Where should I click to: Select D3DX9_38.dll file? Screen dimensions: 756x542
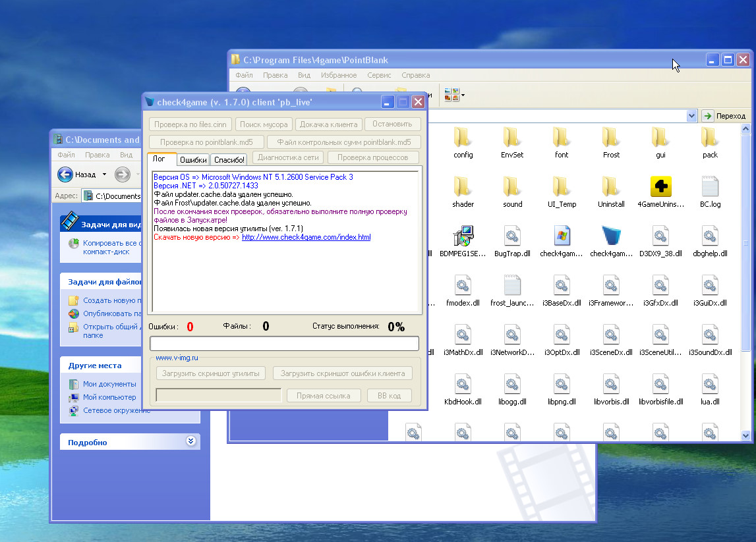(x=660, y=241)
